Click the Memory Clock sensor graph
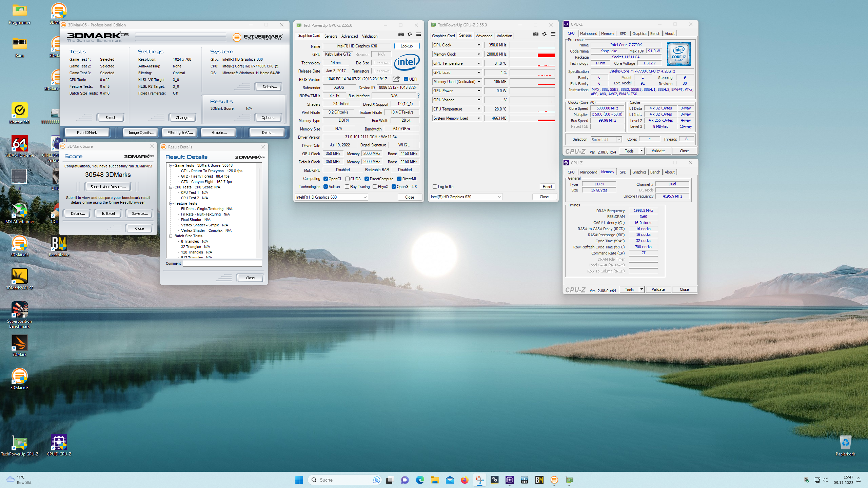 coord(532,54)
